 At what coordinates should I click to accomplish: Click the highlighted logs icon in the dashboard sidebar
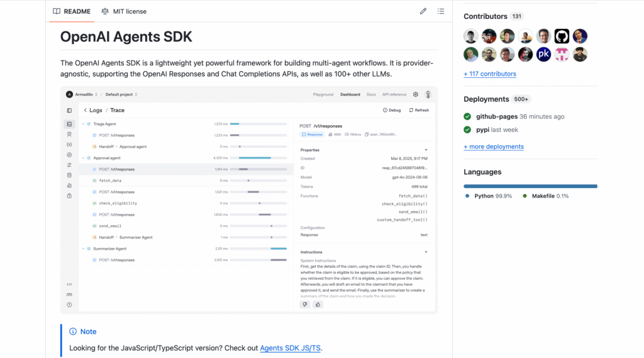point(69,124)
